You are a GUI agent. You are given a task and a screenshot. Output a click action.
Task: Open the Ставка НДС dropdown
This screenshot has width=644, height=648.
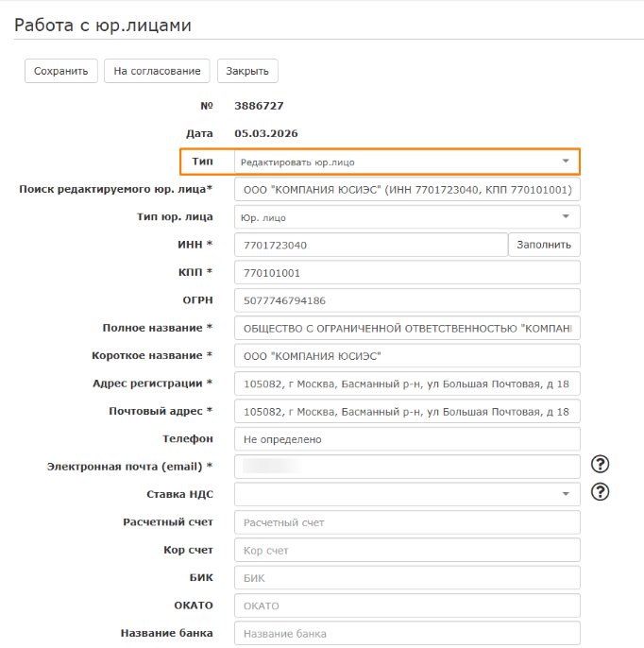pos(406,494)
